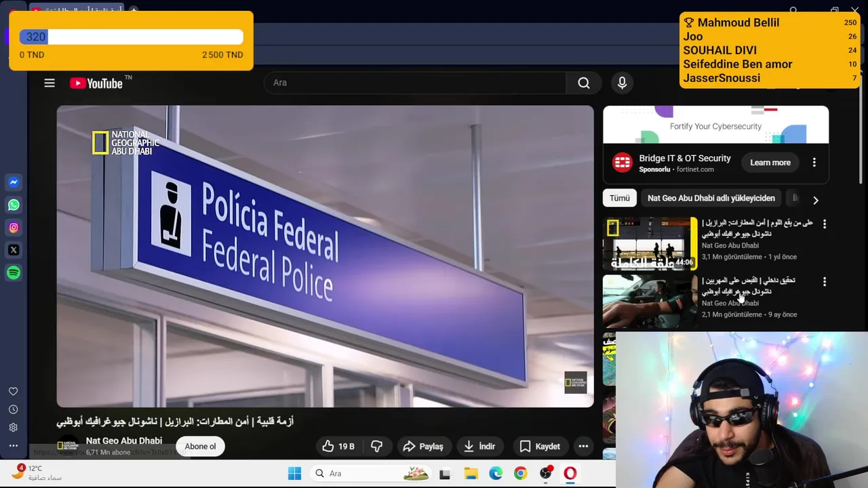
Task: Click the '2 500 TND' goal amount
Action: point(222,55)
